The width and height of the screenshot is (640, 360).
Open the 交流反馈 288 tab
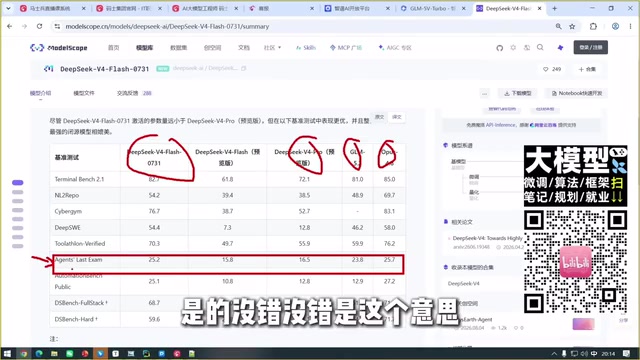pyautogui.click(x=134, y=93)
